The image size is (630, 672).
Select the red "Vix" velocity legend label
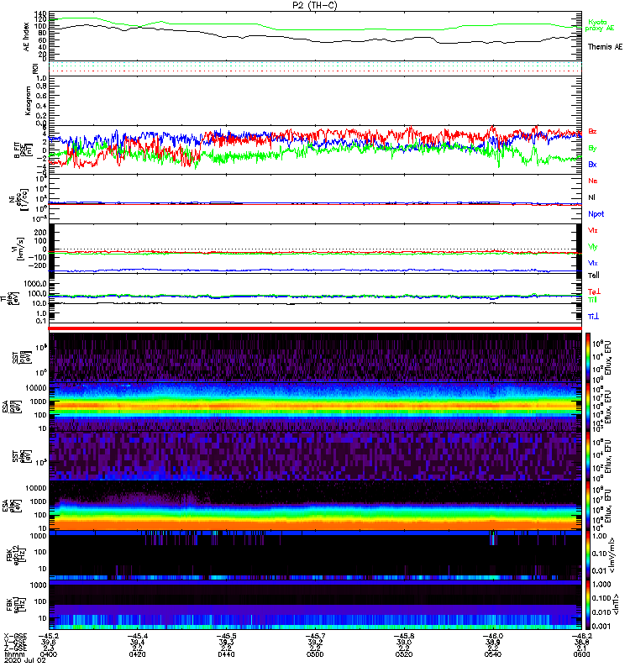593,230
